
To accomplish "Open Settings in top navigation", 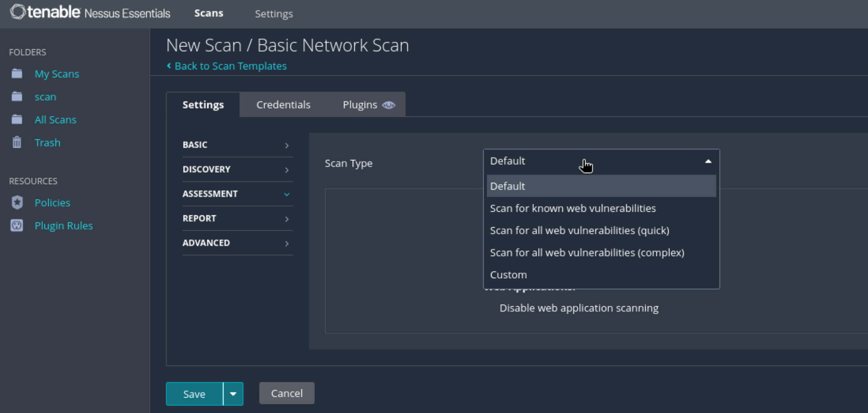I will pyautogui.click(x=274, y=14).
